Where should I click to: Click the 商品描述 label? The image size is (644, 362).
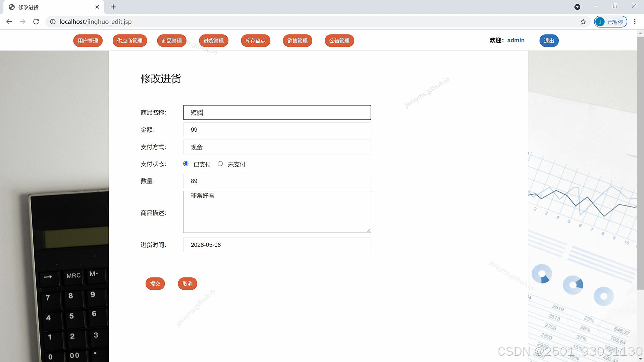click(x=154, y=213)
